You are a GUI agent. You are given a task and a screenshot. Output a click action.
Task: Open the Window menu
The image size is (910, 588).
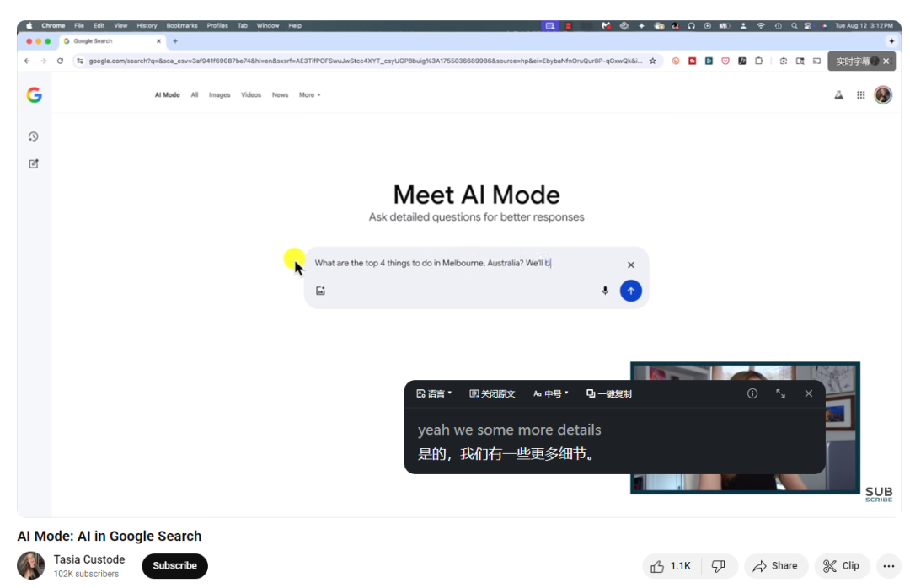268,25
